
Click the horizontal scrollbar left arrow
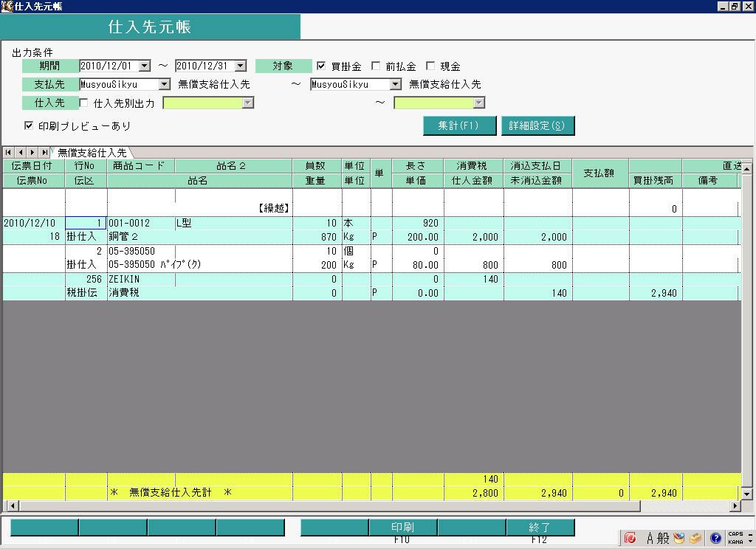click(12, 505)
